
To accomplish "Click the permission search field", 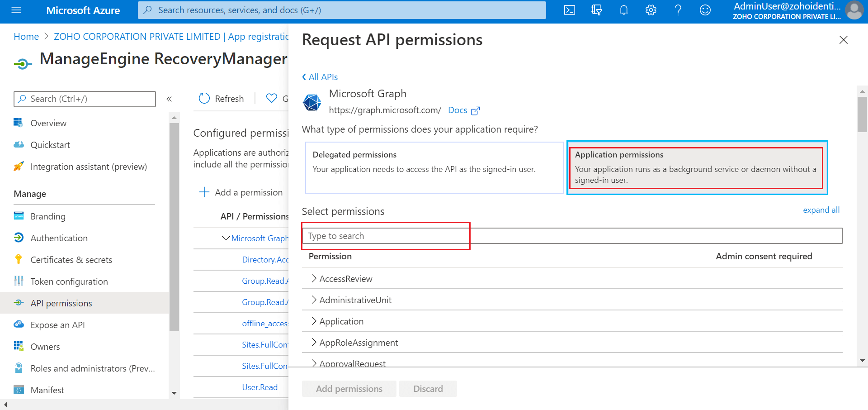I will [x=572, y=236].
